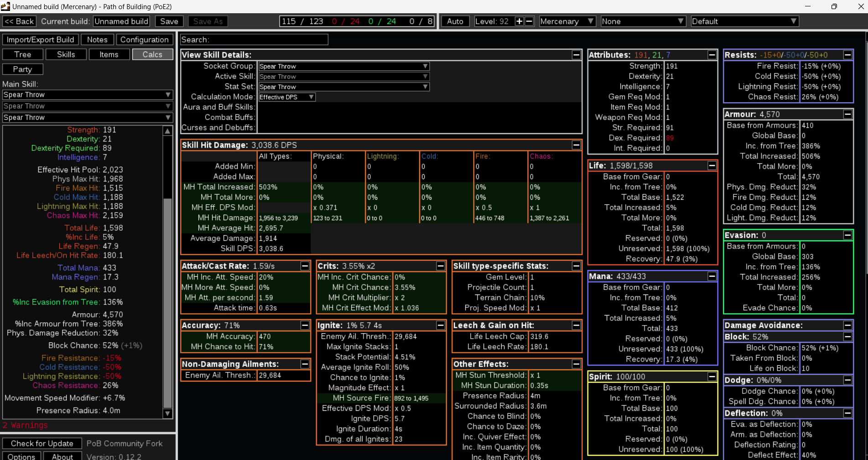Open the None ascendancy dropdown

click(x=643, y=21)
